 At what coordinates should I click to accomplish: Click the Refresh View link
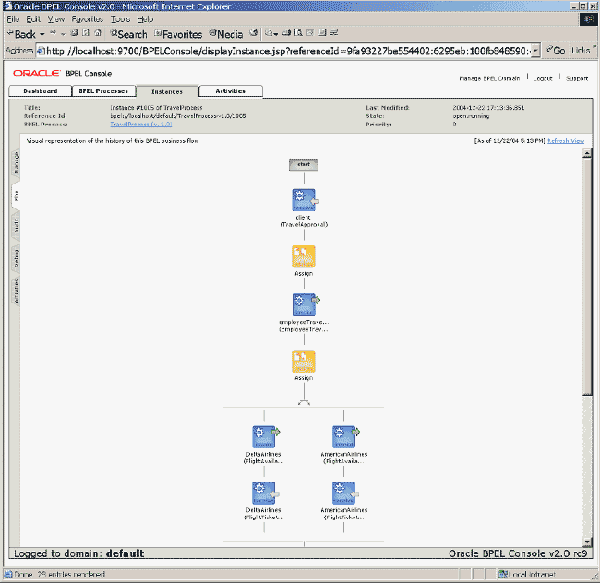pyautogui.click(x=566, y=141)
